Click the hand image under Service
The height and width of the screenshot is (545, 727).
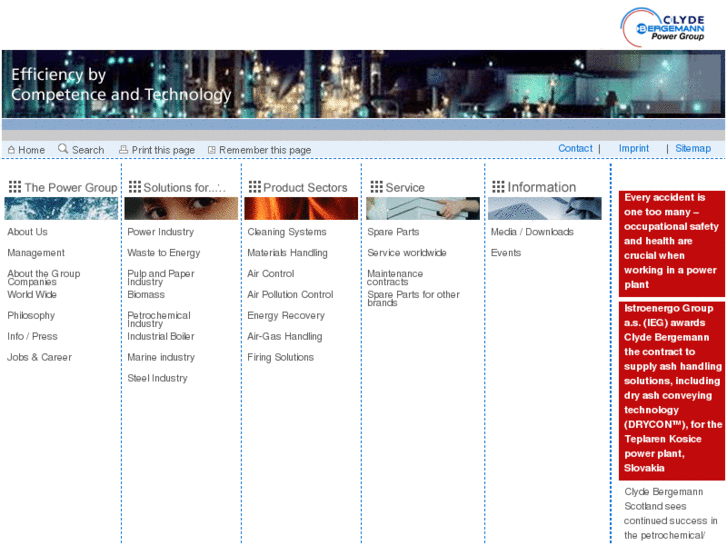[x=423, y=208]
